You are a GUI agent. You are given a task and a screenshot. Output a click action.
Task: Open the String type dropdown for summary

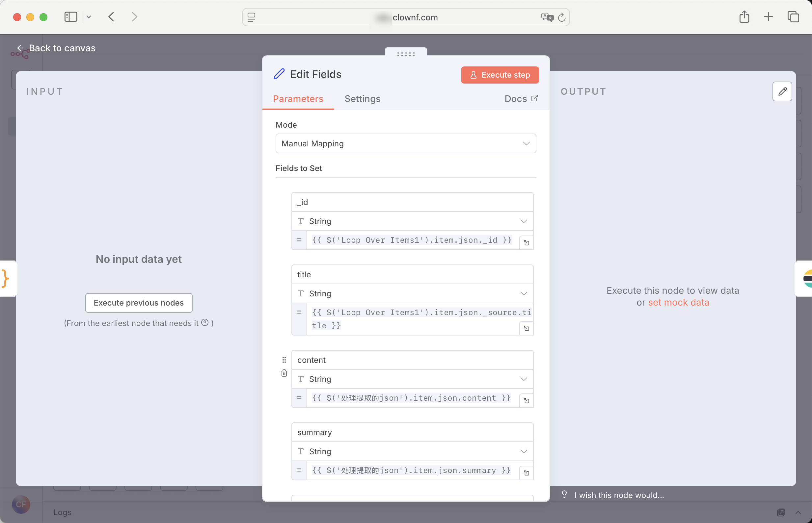(x=412, y=451)
